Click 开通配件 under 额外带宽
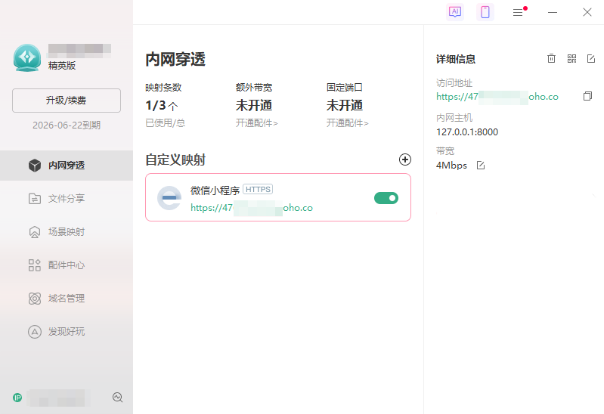Viewport: 604px width, 414px height. coord(257,123)
